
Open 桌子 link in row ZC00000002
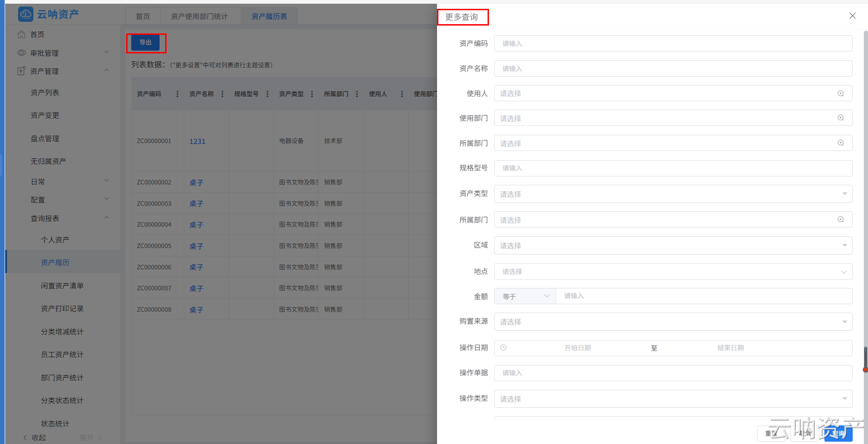196,183
